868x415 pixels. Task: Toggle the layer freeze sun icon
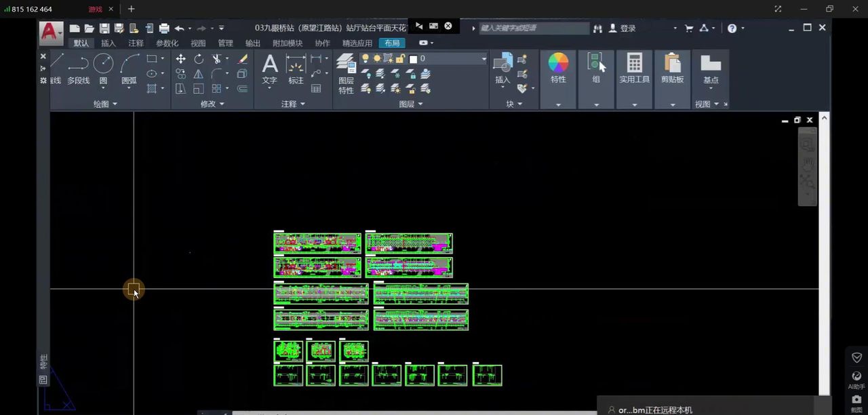(377, 59)
